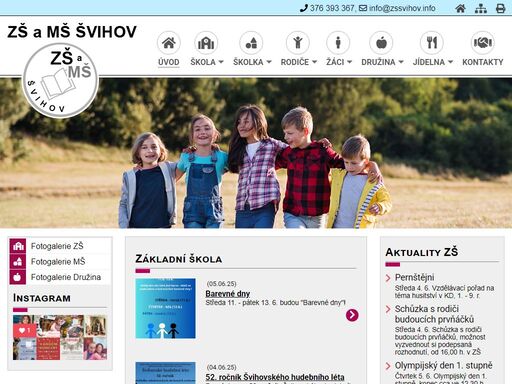This screenshot has height=384, width=512.
Task: Expand the Družina dropdown arrow
Action: click(x=401, y=62)
